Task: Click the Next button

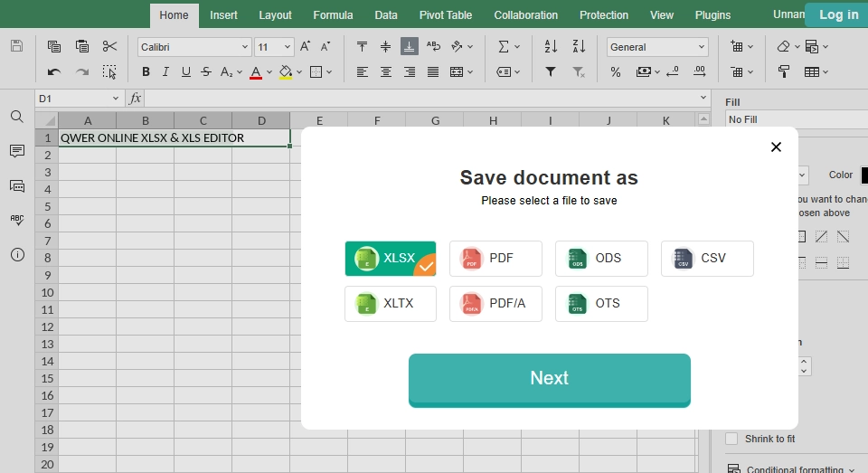Action: pyautogui.click(x=549, y=380)
